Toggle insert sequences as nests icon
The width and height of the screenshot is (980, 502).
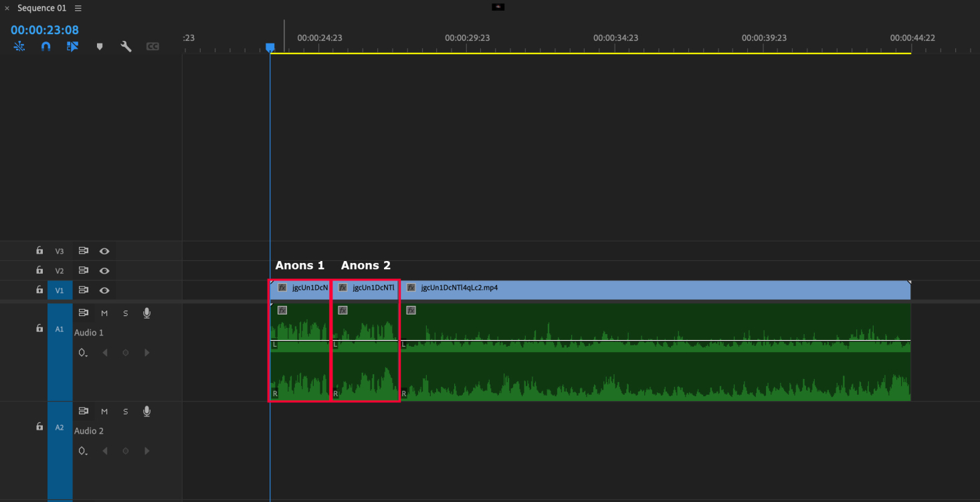tap(19, 47)
